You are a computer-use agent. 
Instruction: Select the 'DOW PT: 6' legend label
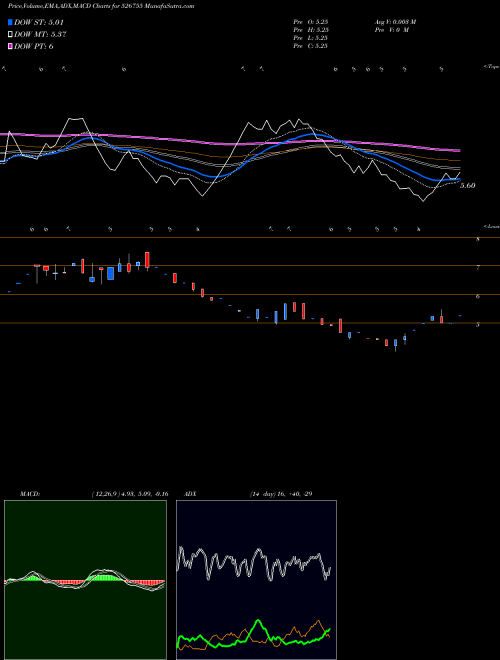[x=34, y=46]
